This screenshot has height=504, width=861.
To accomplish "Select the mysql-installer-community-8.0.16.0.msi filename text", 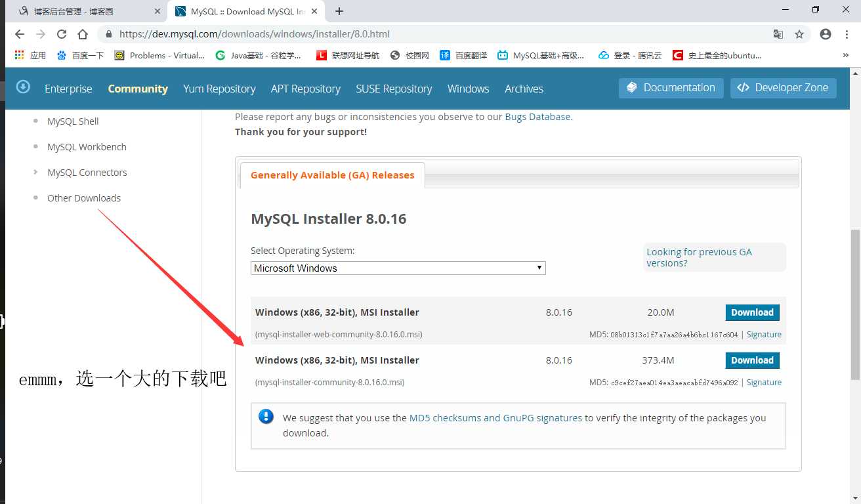I will pyautogui.click(x=329, y=383).
